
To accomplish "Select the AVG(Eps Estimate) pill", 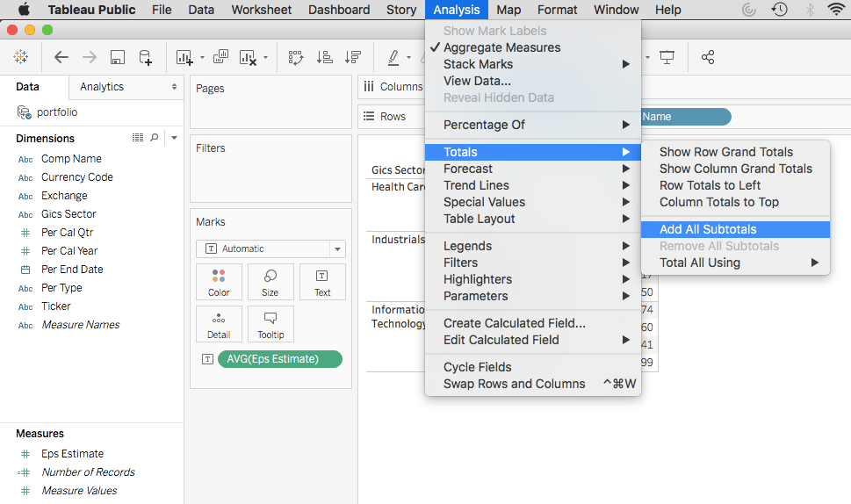I will pyautogui.click(x=279, y=358).
